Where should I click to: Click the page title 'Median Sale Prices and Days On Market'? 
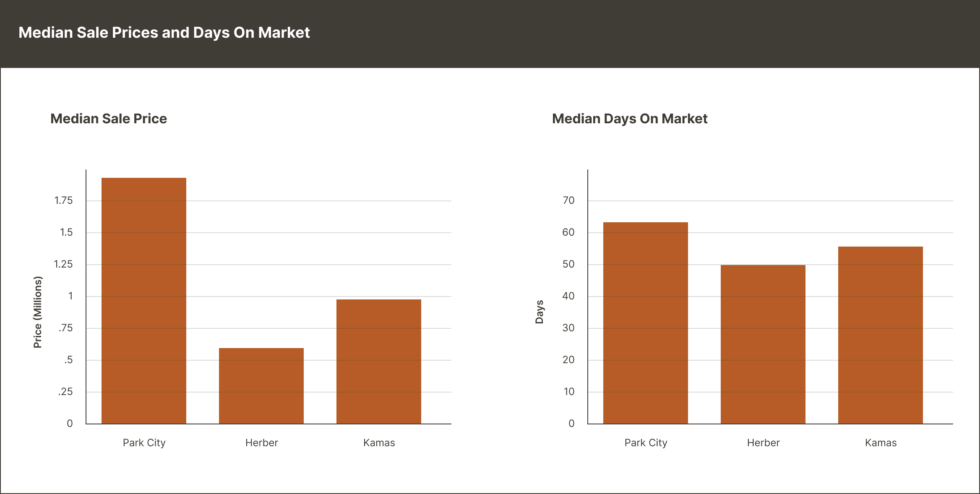(164, 33)
